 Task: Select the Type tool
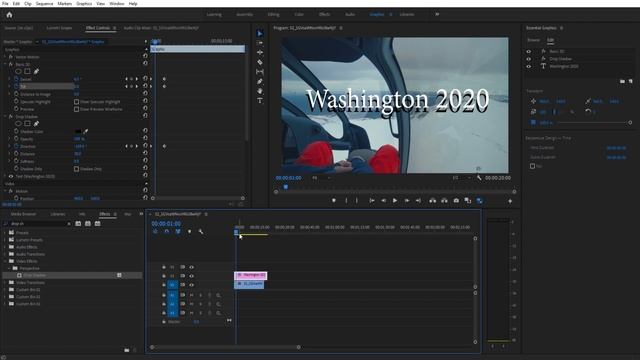pos(260,100)
